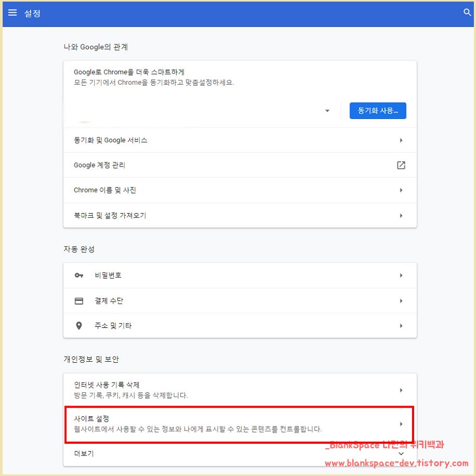
Task: Open the hamburger main menu
Action: click(x=13, y=13)
